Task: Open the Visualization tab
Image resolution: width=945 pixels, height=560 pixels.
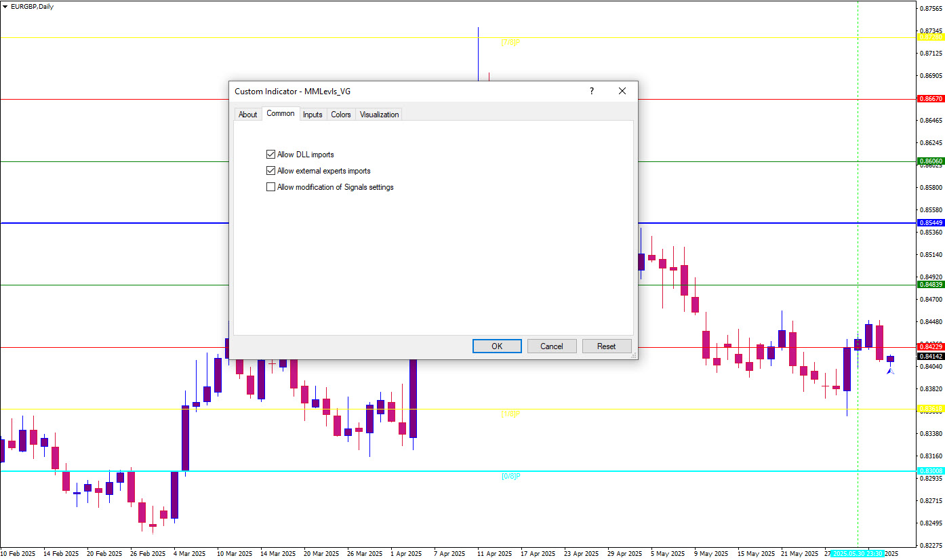Action: click(379, 115)
